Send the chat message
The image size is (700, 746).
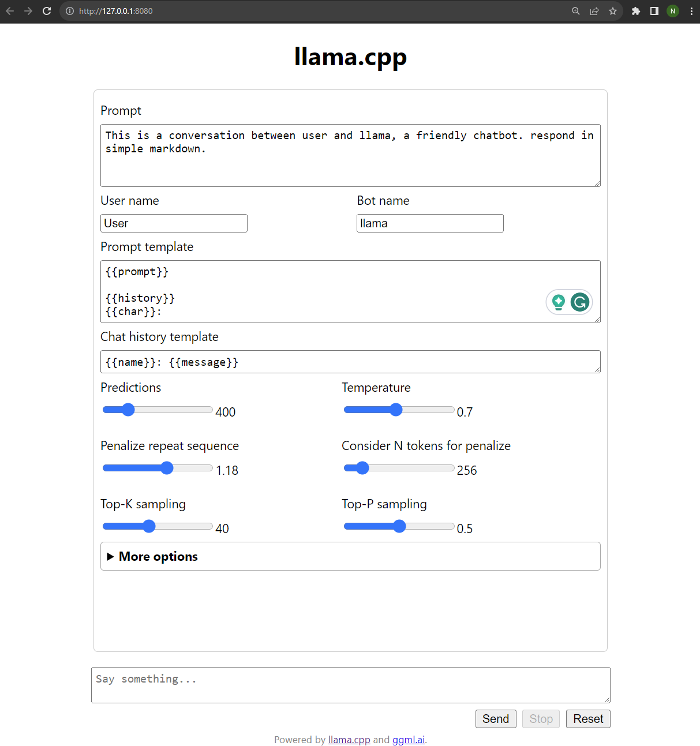tap(496, 719)
